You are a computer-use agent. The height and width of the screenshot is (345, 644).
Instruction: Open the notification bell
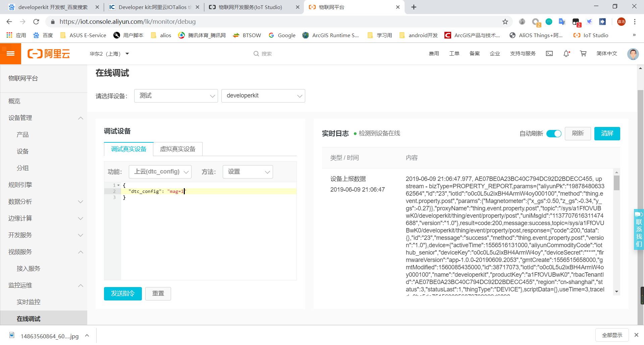[x=566, y=54]
